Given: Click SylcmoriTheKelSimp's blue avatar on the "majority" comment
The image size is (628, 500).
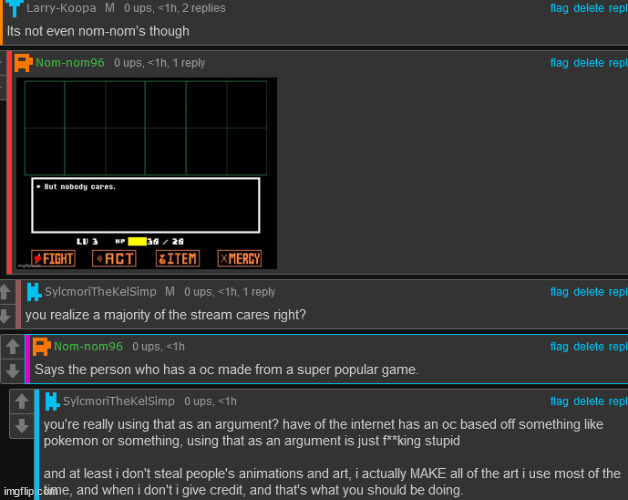Looking at the screenshot, I should [33, 292].
